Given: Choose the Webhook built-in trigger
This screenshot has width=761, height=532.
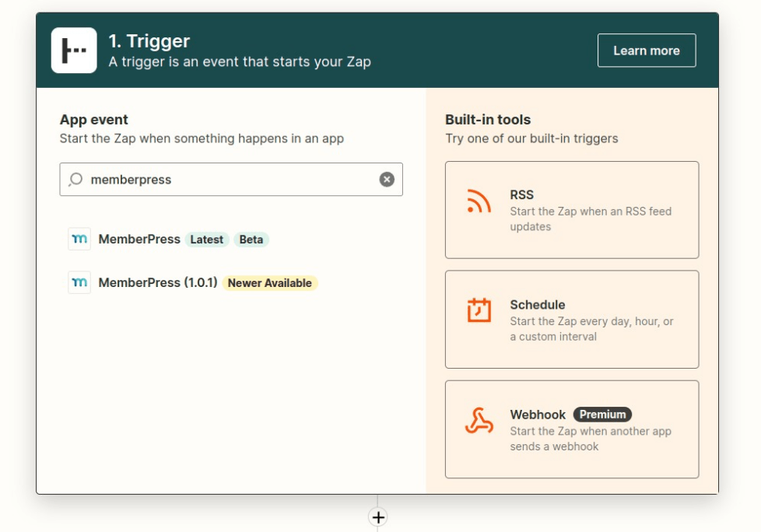Looking at the screenshot, I should (x=572, y=429).
